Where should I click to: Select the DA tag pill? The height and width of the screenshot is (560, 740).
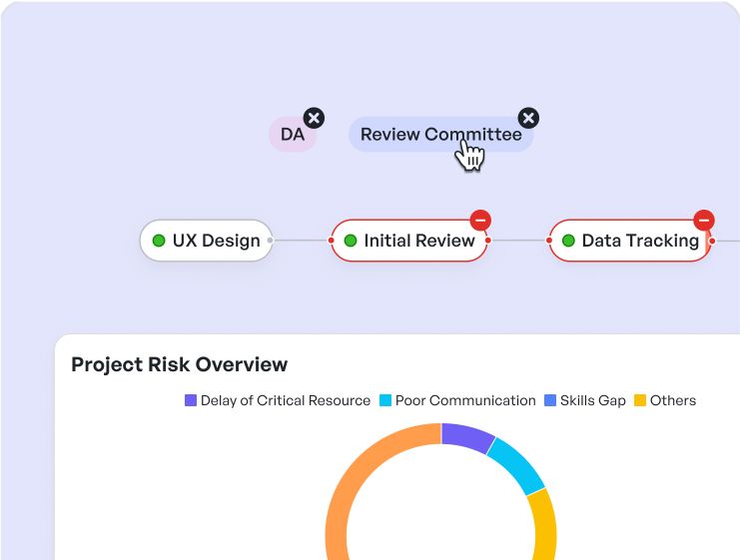coord(293,135)
